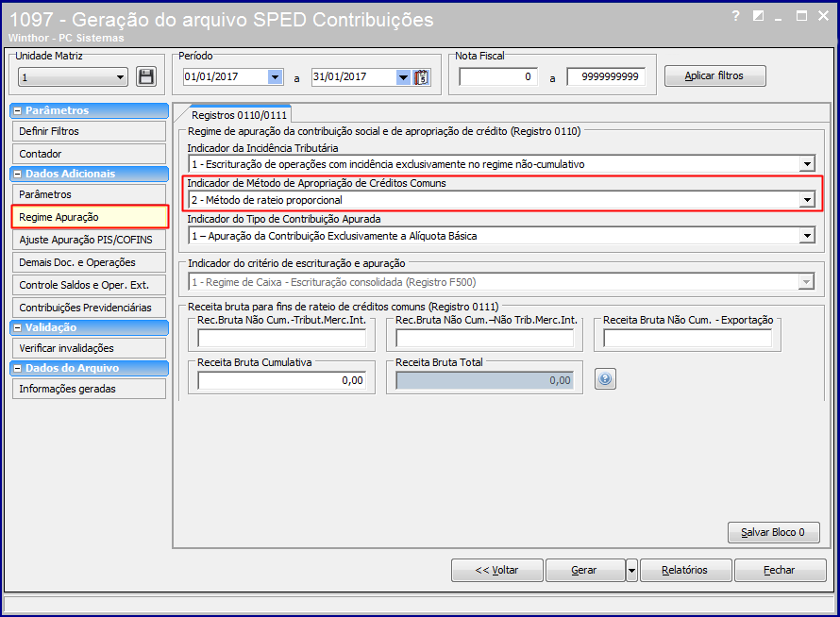Open Indicador da Incidência Tributária dropdown
This screenshot has height=617, width=840.
(807, 164)
